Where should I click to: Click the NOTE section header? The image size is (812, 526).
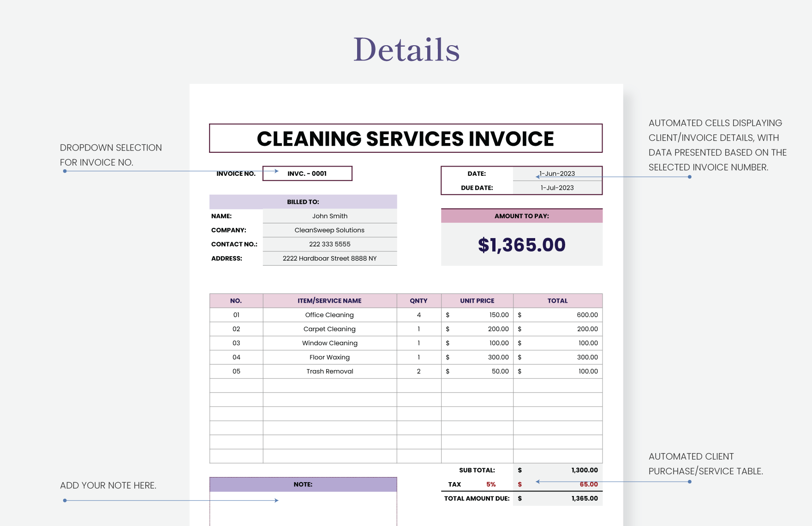303,484
